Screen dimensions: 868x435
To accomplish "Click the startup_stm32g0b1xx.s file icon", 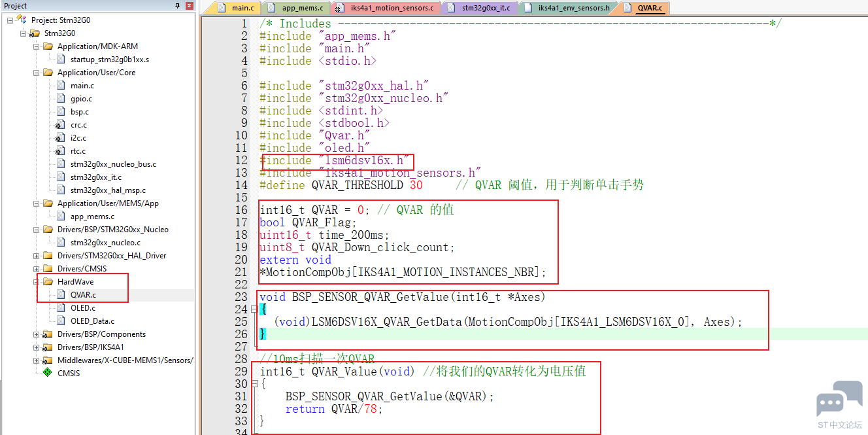I will (61, 60).
